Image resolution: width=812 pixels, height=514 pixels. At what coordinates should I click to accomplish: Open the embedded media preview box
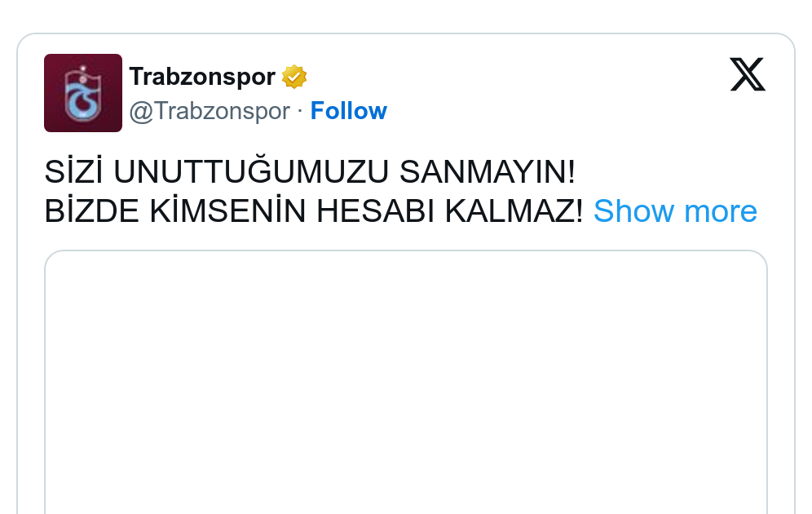(x=405, y=383)
